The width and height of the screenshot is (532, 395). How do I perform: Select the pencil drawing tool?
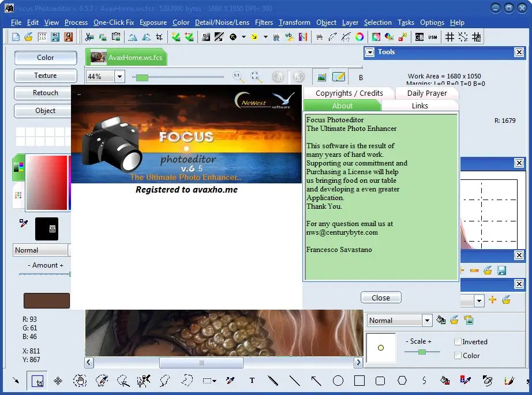pos(273,381)
